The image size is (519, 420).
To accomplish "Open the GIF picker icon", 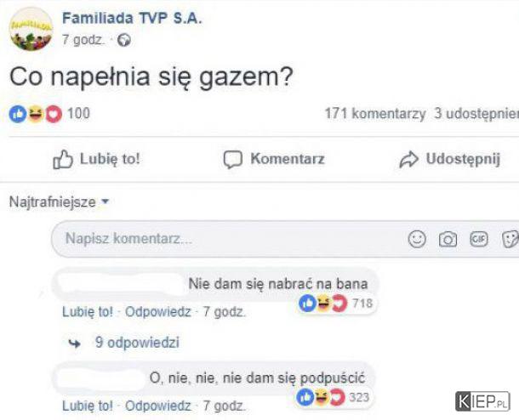I will [479, 239].
